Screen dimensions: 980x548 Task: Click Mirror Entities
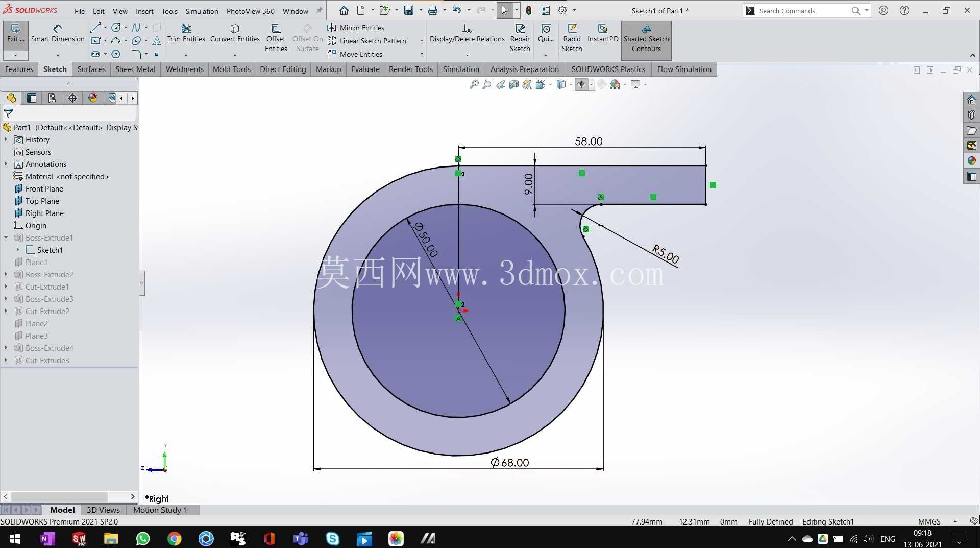pos(356,28)
